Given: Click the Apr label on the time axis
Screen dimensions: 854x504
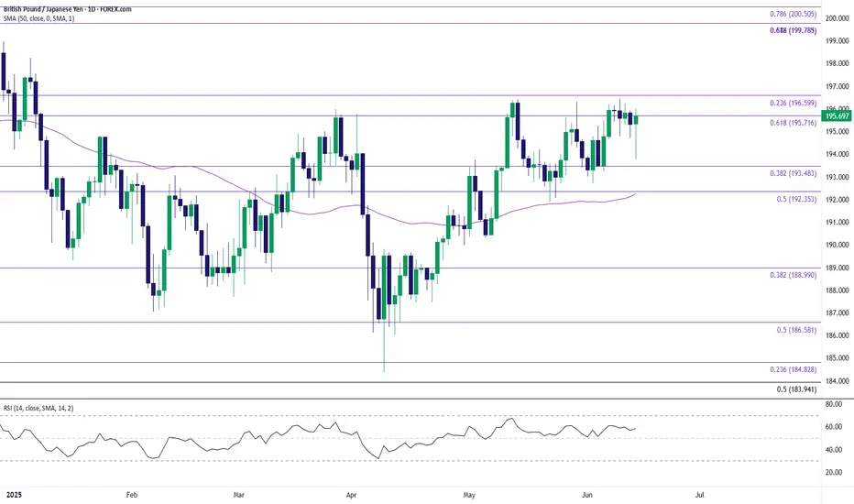Looking at the screenshot, I should 351,495.
